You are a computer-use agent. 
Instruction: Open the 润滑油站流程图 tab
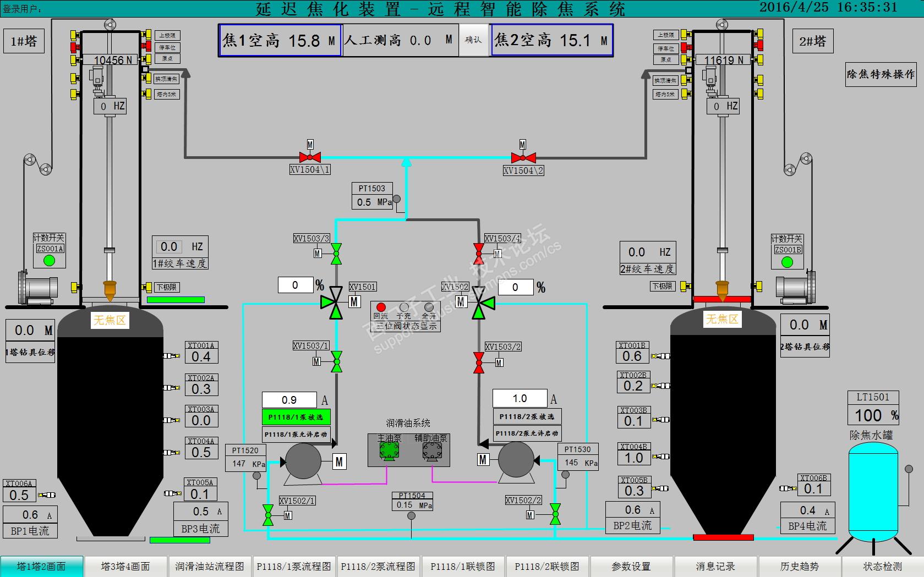[210, 567]
